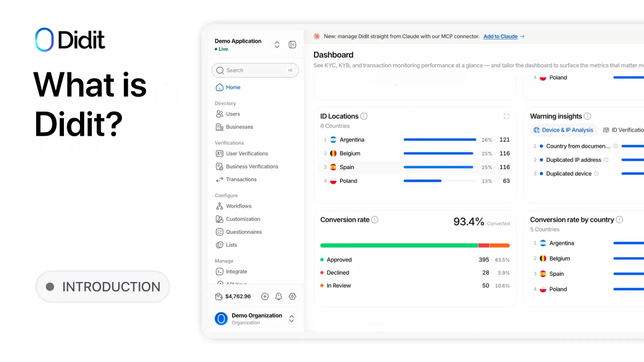Viewport: 644px width, 362px height.
Task: Click the red Declined bar segment
Action: pyautogui.click(x=484, y=245)
